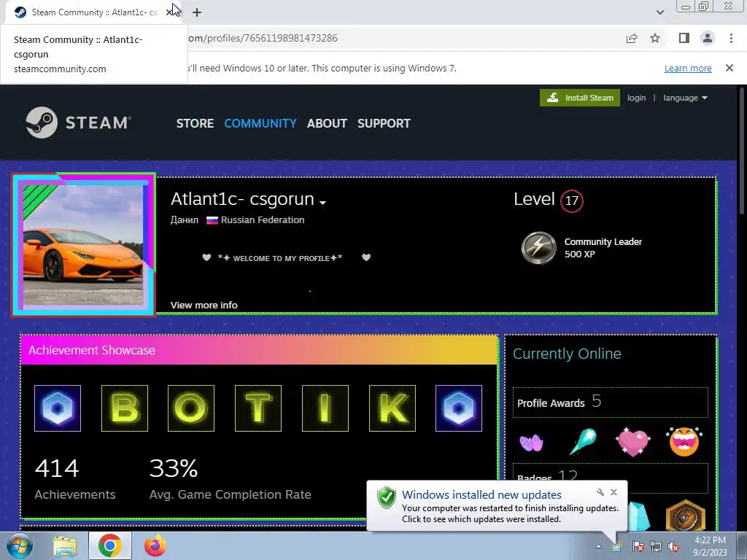Click the letter T achievement icon
Screen dimensions: 747x560
(258, 408)
